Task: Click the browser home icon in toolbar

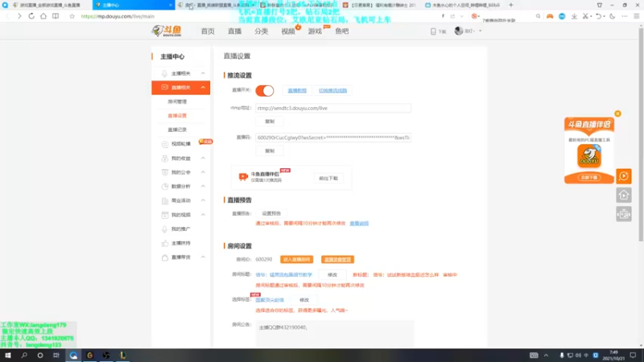Action: 43,16
